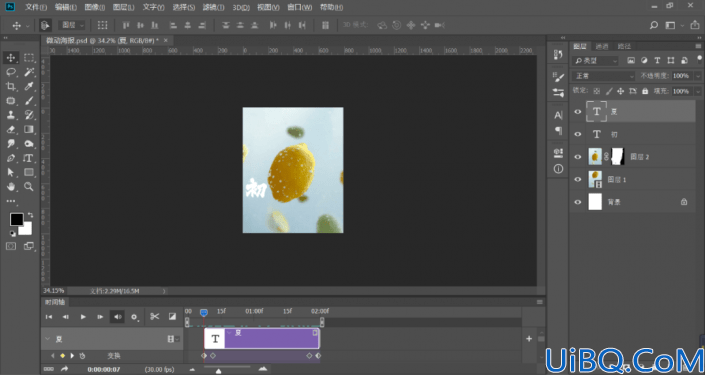Open the 窗口 menu

[299, 7]
